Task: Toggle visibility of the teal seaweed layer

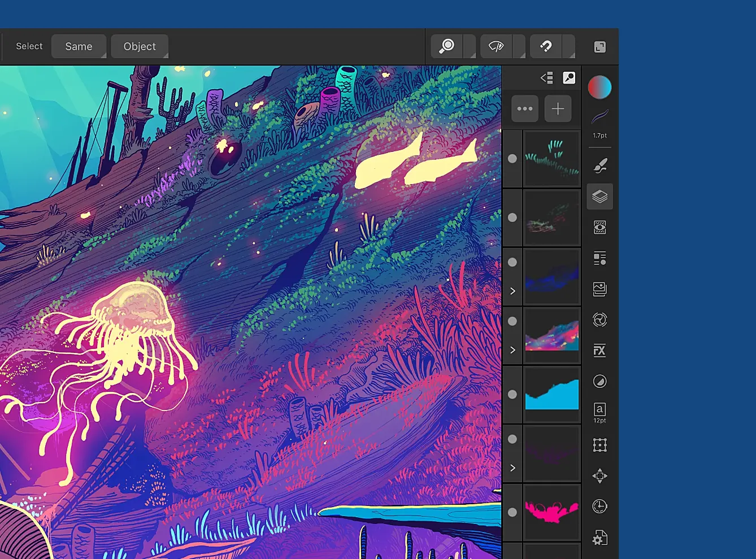Action: point(512,159)
